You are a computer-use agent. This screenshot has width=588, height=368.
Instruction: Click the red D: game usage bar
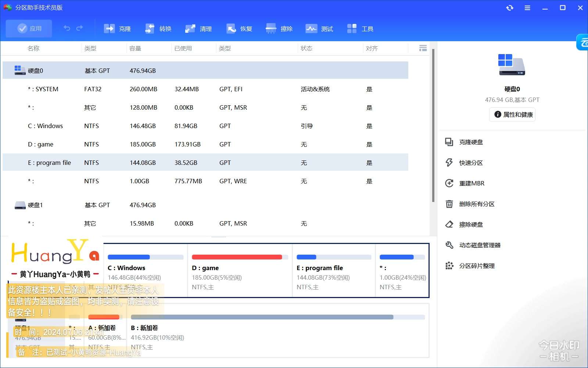[x=237, y=257]
